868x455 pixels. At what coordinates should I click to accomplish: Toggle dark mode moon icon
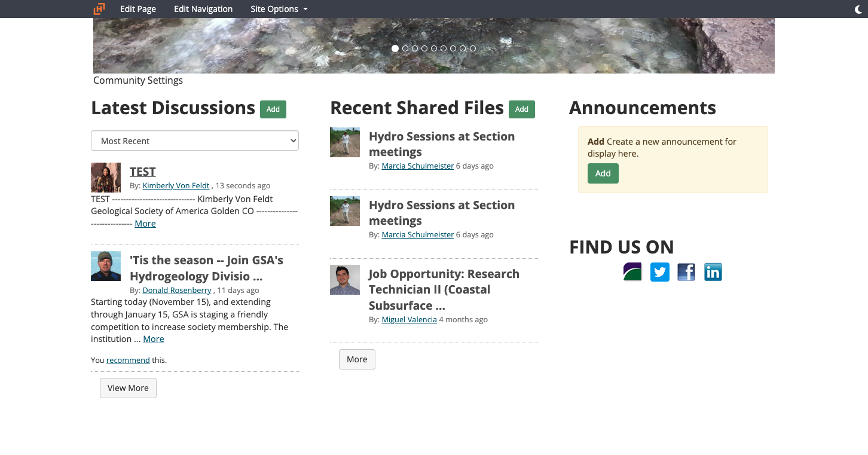(859, 9)
